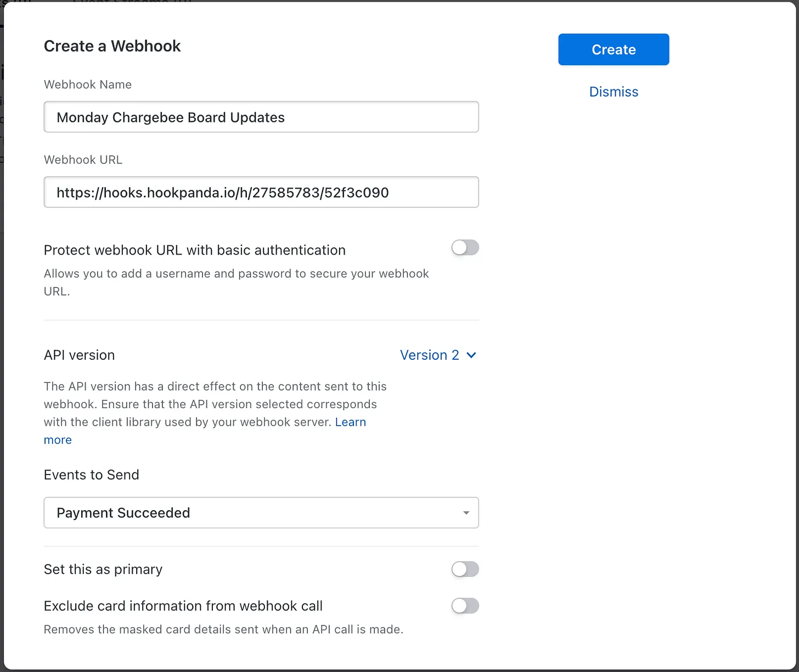Expand the Payment Succeeded events dropdown

[x=261, y=512]
